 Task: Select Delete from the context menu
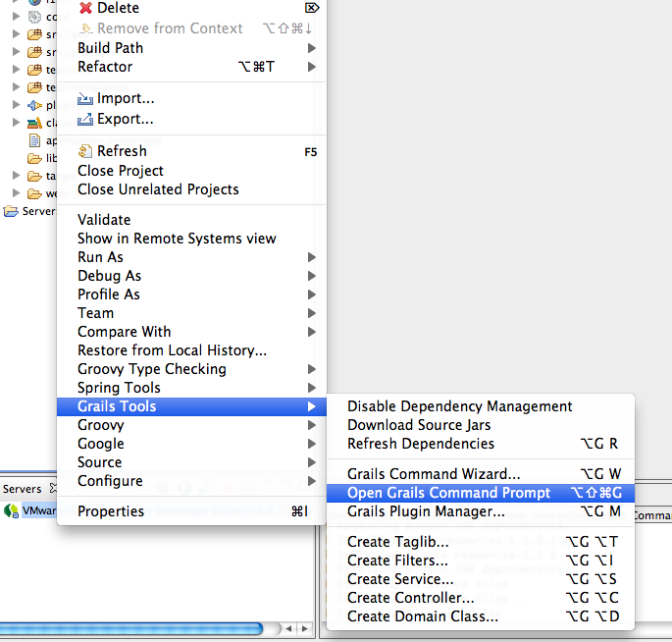[x=191, y=8]
